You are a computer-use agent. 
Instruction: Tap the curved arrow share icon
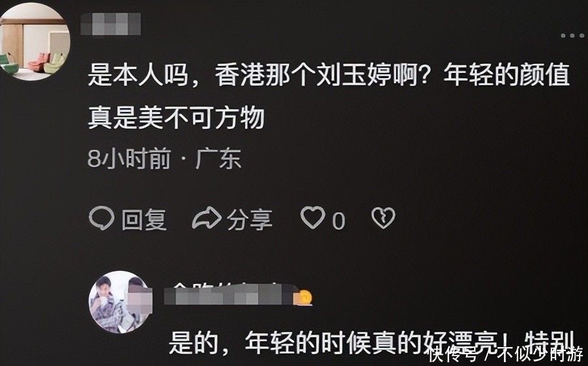click(x=206, y=218)
